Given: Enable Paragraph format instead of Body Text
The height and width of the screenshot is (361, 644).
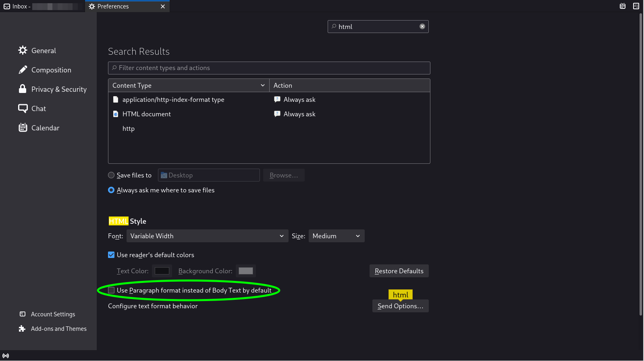Looking at the screenshot, I should pos(111,290).
